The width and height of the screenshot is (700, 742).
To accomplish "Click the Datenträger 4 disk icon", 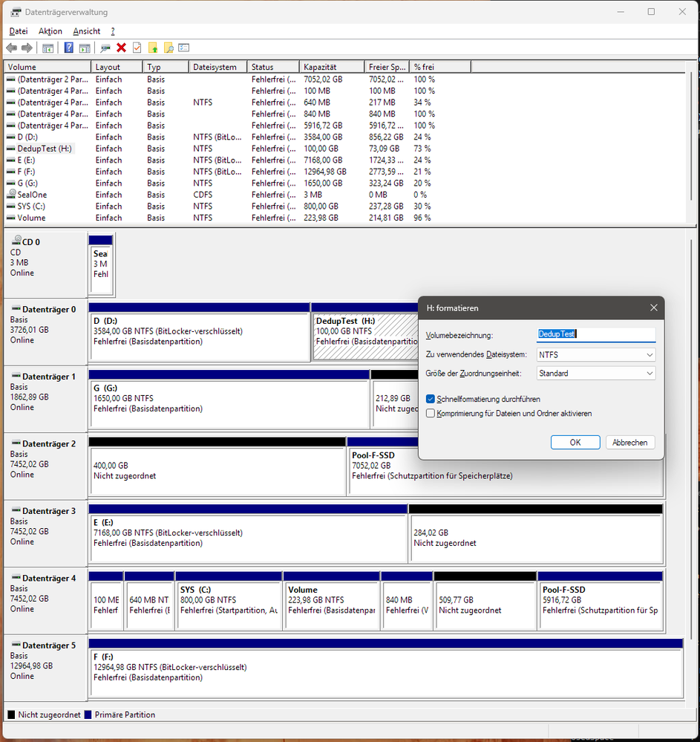I will [16, 577].
